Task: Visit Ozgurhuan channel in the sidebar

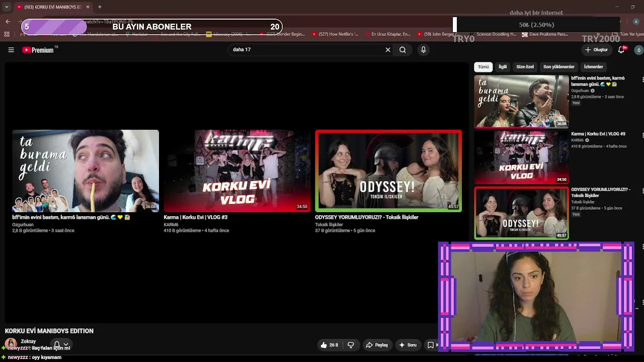Action: [x=580, y=90]
